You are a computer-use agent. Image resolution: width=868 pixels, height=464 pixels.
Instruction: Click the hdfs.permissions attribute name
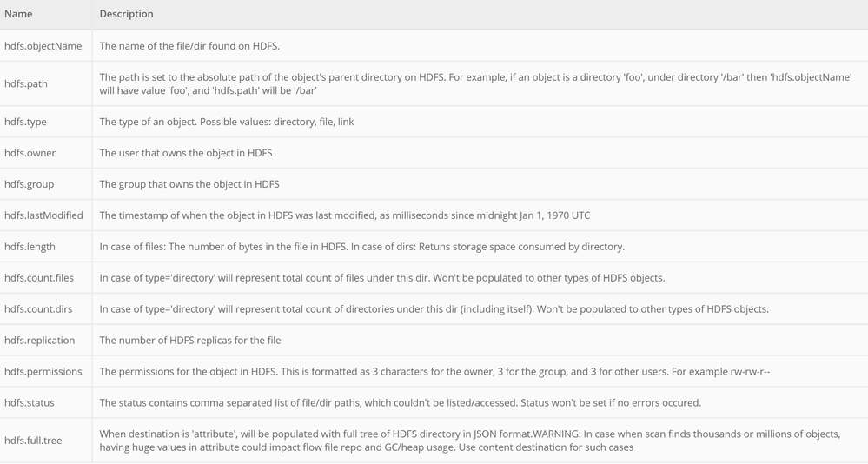click(43, 372)
